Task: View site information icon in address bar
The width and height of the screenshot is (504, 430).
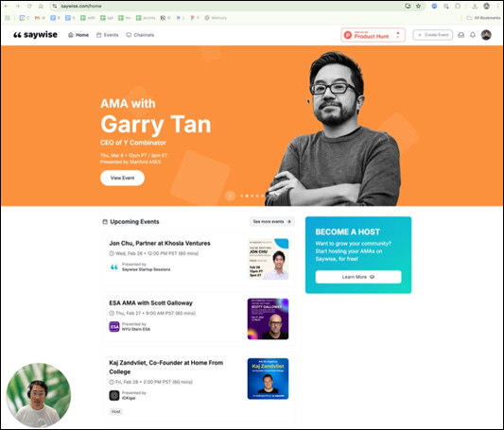Action: tap(55, 6)
